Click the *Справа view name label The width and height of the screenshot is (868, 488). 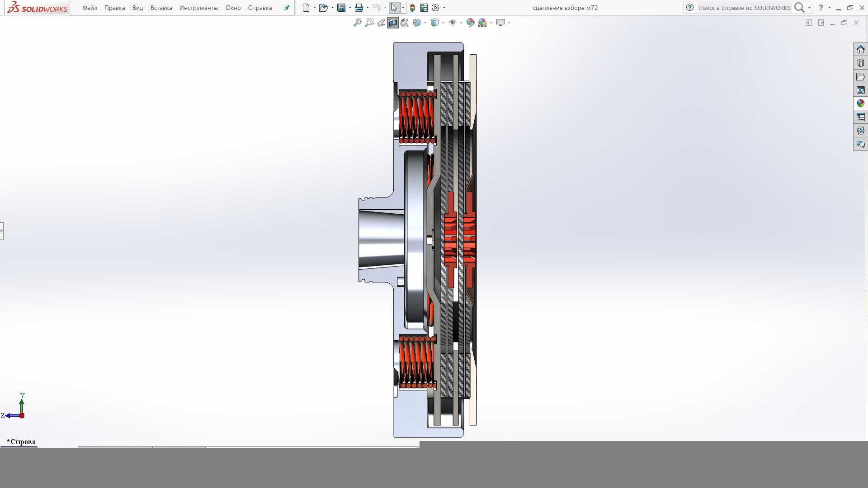coord(21,442)
